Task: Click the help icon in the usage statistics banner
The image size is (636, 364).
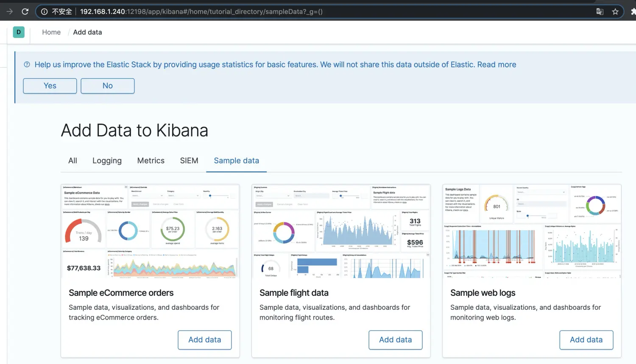Action: pyautogui.click(x=27, y=64)
